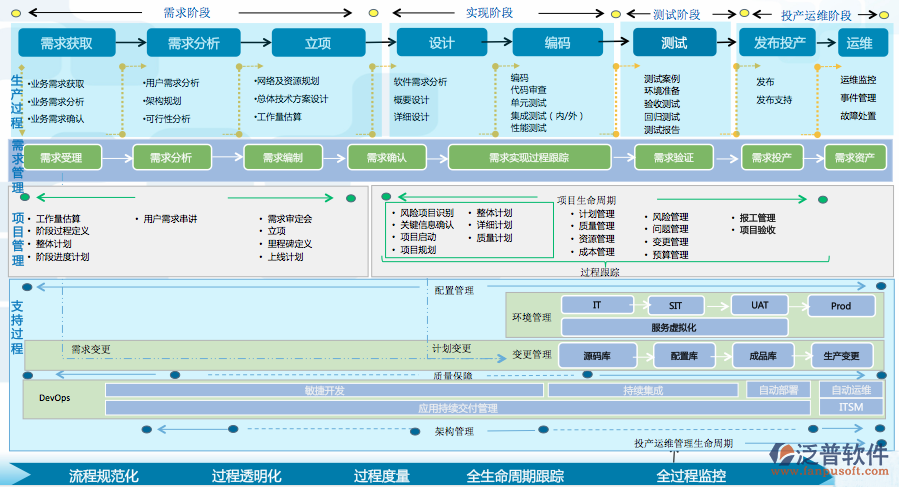Screen dimensions: 899x487
Task: Click the 测试 stage box
Action: (674, 43)
